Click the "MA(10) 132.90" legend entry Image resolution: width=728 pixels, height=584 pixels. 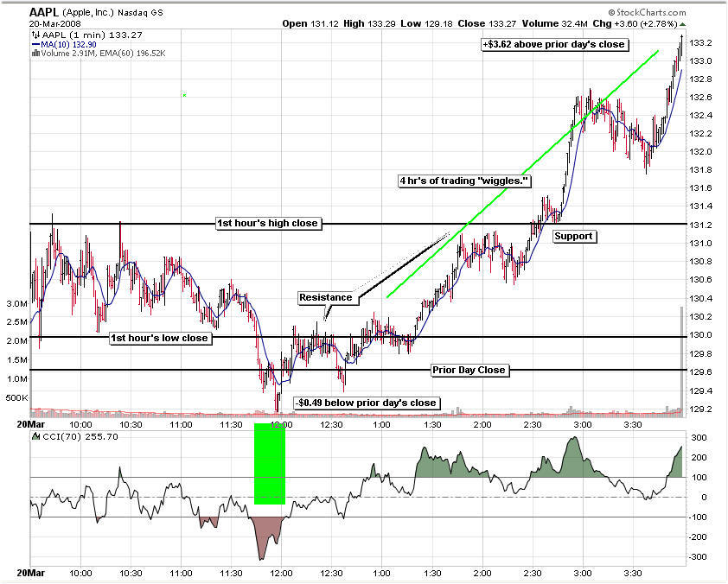pyautogui.click(x=68, y=45)
